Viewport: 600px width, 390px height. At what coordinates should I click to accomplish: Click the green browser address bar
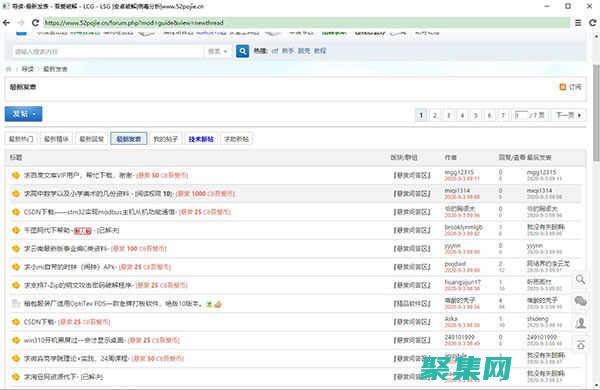click(x=306, y=23)
